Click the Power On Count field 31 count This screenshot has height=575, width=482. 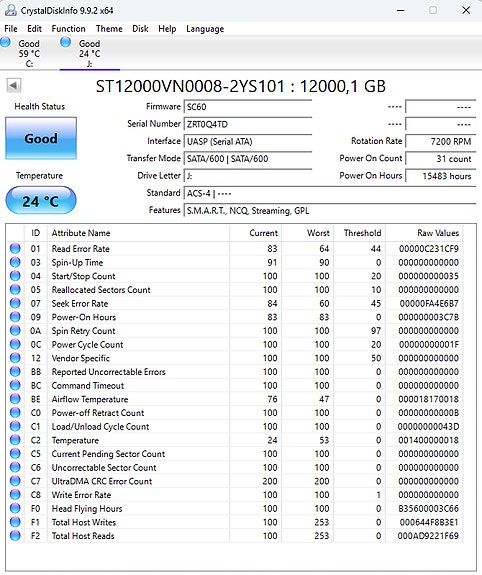(441, 158)
